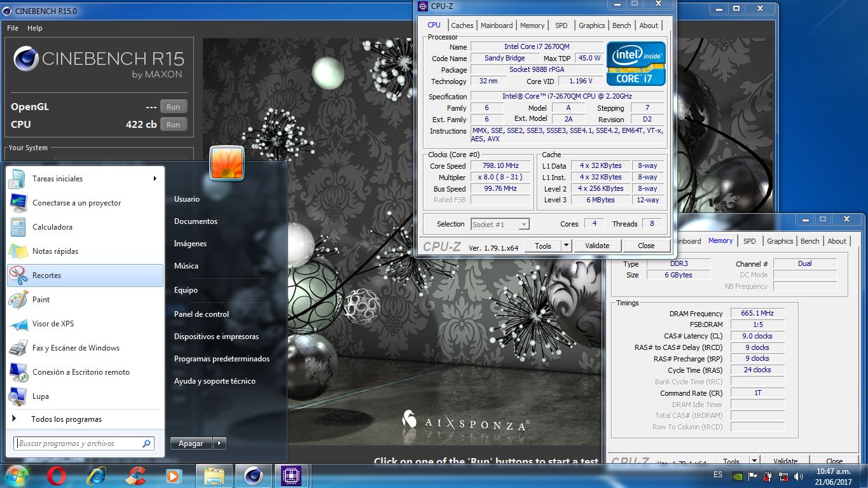Open Visor de XPS
This screenshot has height=488, width=868.
(x=85, y=324)
